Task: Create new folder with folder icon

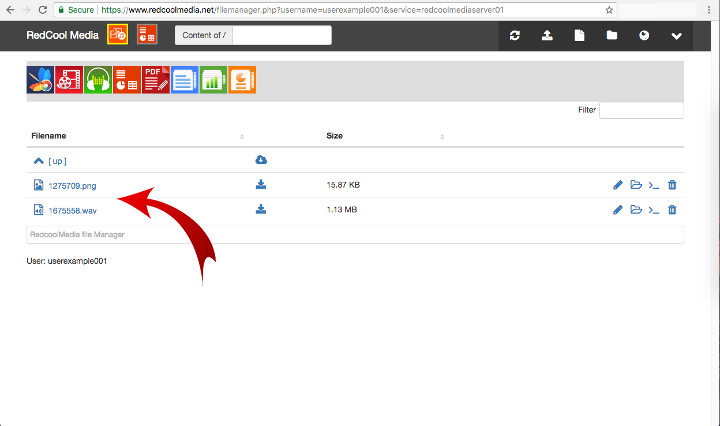Action: point(611,36)
